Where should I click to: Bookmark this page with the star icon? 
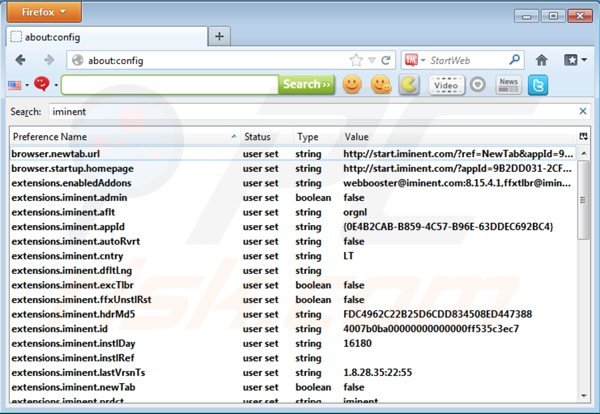pos(355,60)
